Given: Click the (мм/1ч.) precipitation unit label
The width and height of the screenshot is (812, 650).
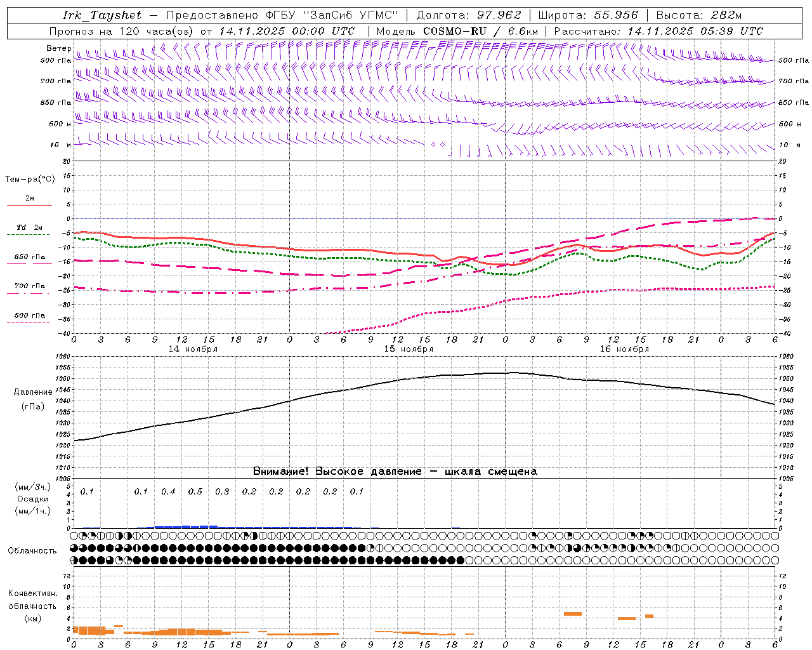Looking at the screenshot, I should [x=33, y=511].
